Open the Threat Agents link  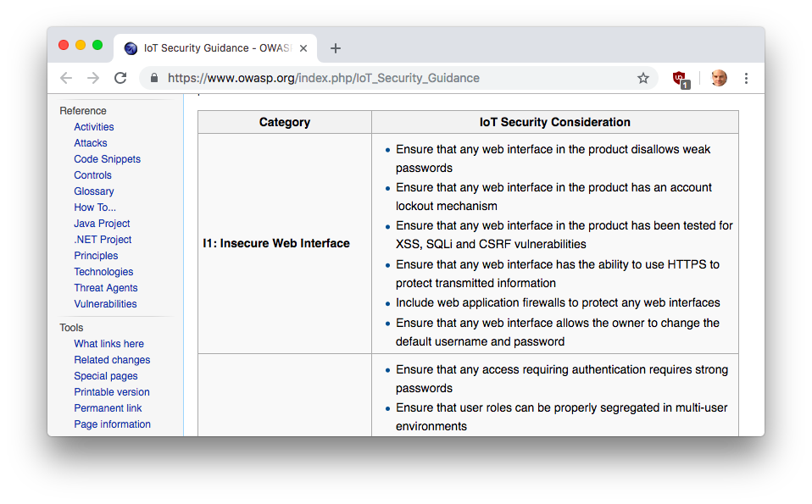pos(106,287)
